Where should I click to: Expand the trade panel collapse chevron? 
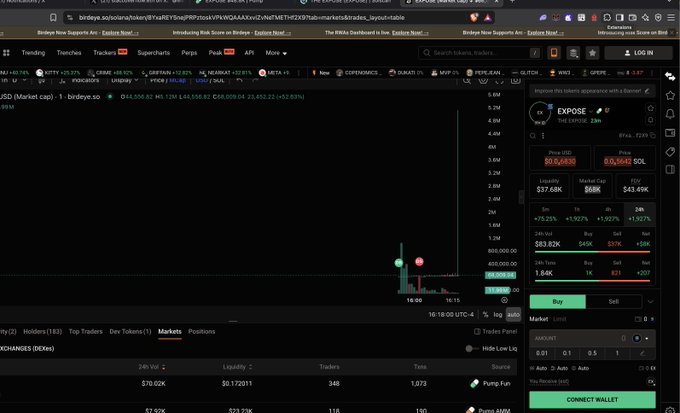(x=650, y=302)
